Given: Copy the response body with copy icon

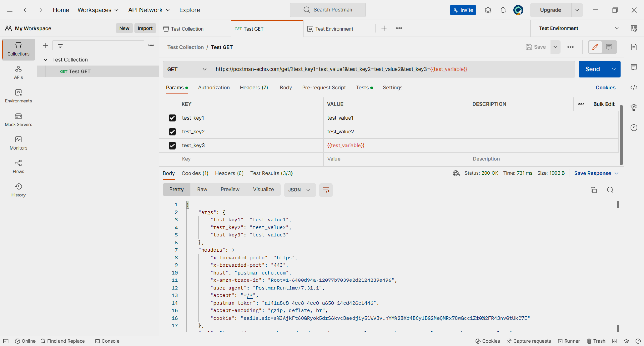Looking at the screenshot, I should 593,190.
